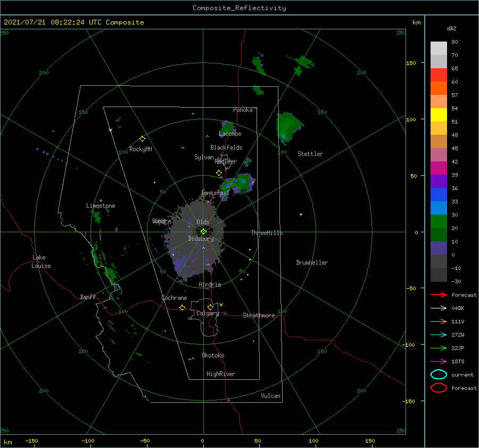Screen dimensions: 479x448
Task: Click the yellow diamond marker inside Calgary
Action: (x=210, y=307)
